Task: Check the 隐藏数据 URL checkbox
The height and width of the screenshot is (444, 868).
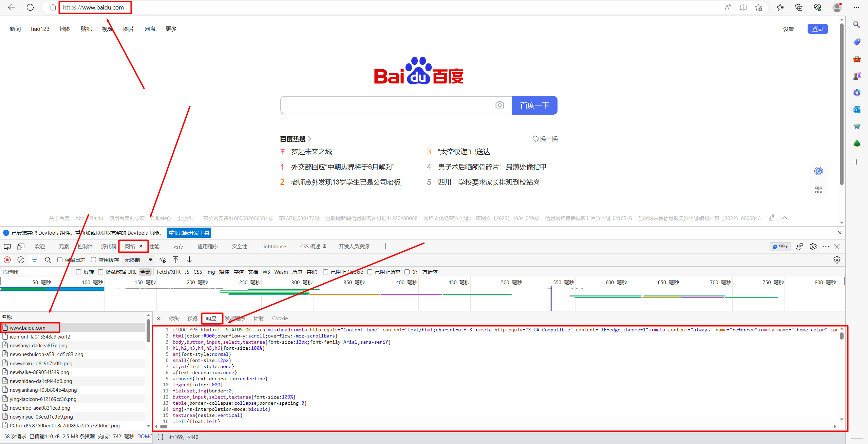Action: tap(100, 272)
